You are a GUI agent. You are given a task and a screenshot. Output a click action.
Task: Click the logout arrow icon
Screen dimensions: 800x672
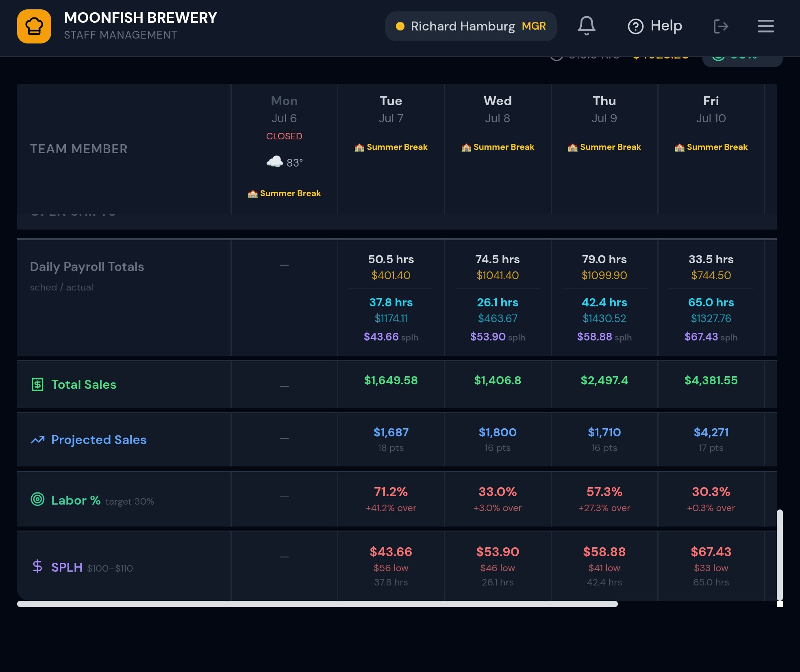(x=721, y=26)
